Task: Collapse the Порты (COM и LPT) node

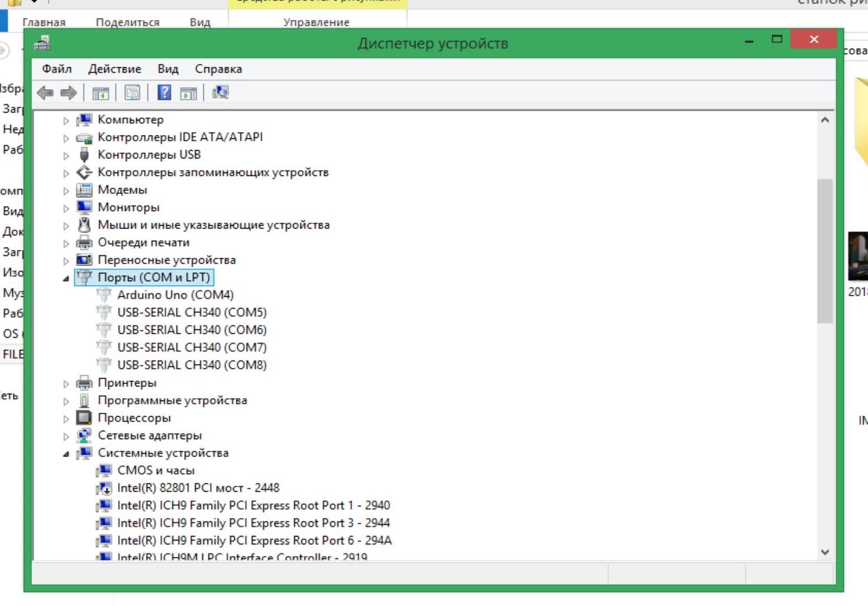Action: tap(66, 278)
